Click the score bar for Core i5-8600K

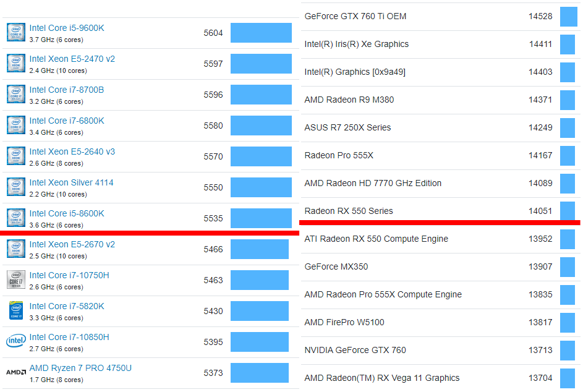tap(261, 218)
